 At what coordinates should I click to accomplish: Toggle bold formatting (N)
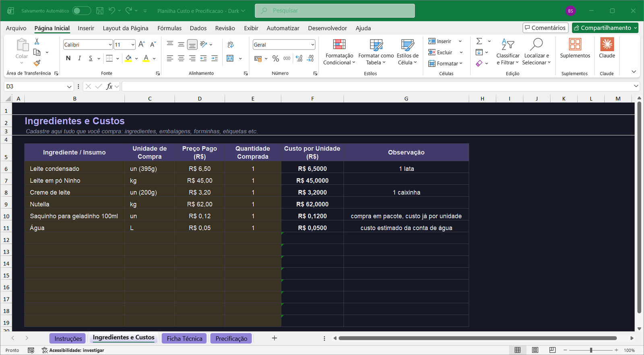pyautogui.click(x=68, y=58)
